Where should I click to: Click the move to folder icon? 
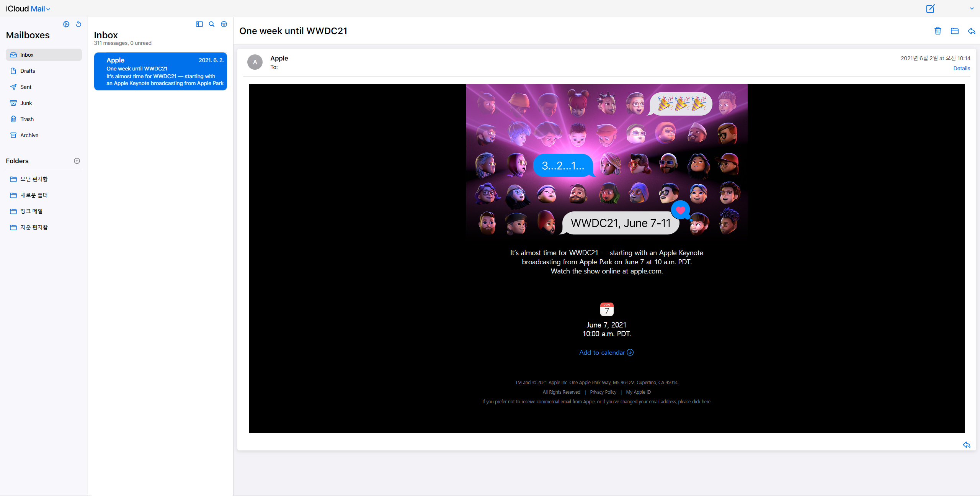coord(955,31)
